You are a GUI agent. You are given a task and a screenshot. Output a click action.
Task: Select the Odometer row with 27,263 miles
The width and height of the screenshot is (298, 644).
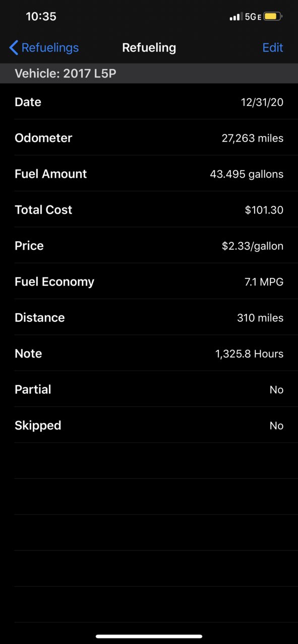149,137
